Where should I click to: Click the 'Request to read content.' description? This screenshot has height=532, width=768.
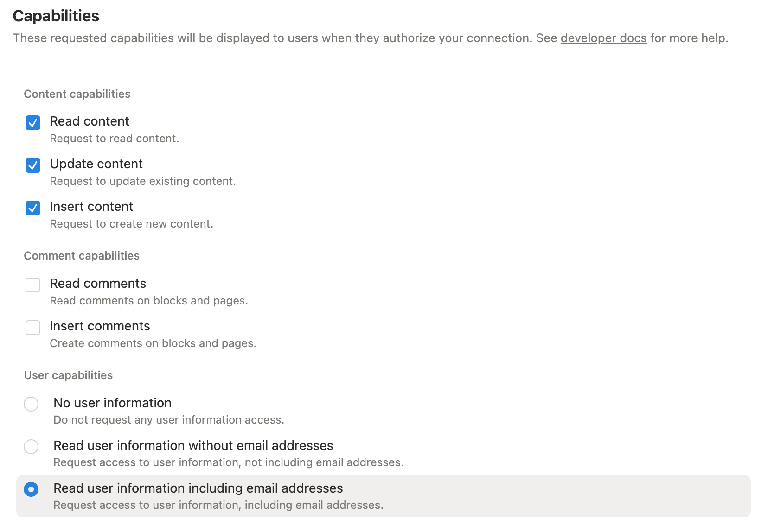click(115, 139)
